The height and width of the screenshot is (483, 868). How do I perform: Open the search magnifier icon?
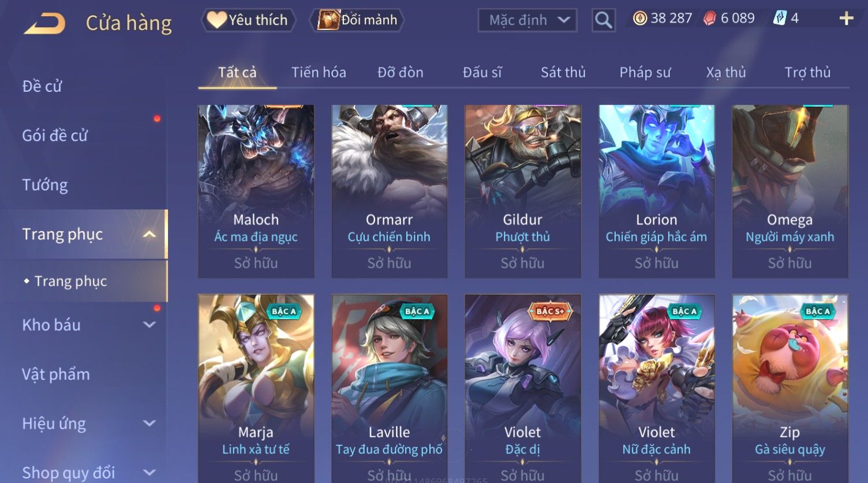pos(603,20)
